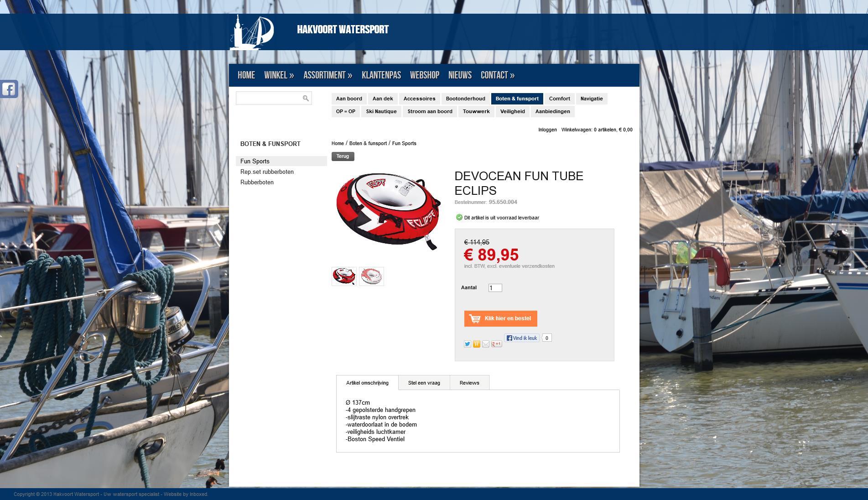Screen dimensions: 868x500
Task: Open the 'Stel een vraag' tab
Action: pos(424,383)
